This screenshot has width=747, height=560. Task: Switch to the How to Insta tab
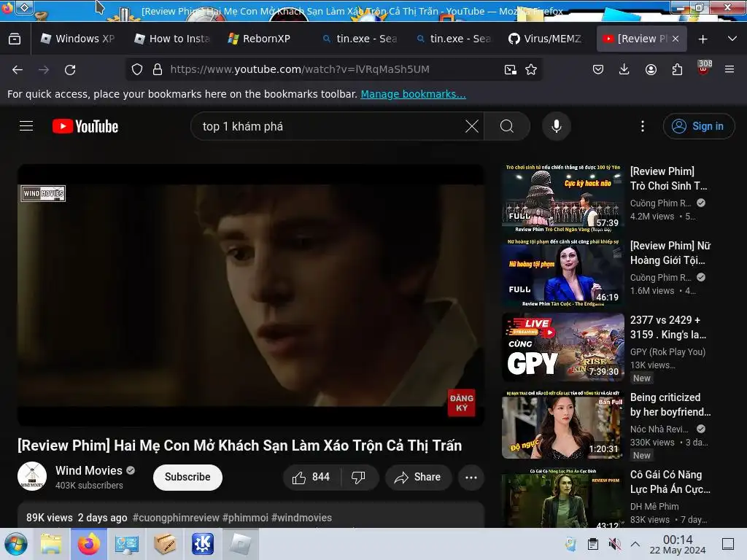tap(172, 39)
